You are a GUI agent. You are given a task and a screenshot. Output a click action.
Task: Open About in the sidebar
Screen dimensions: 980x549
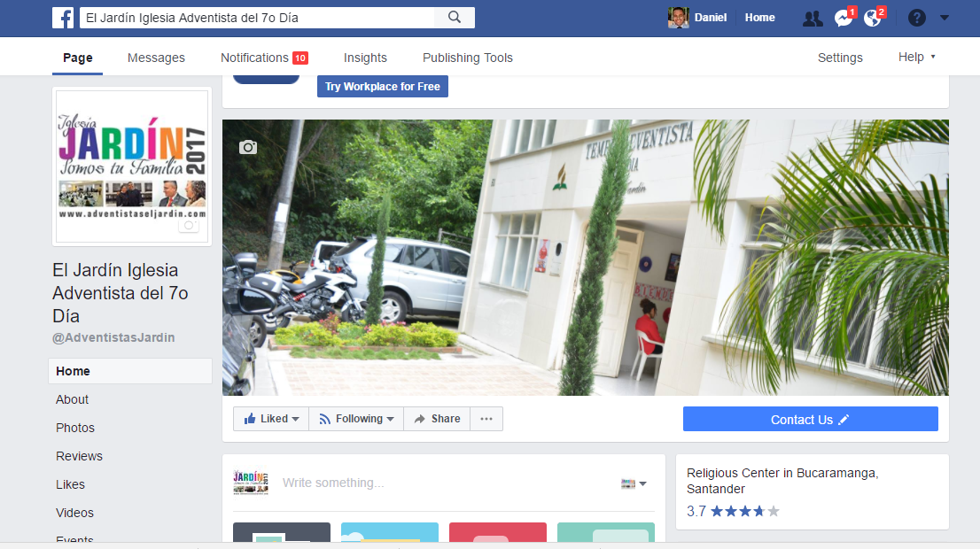72,399
